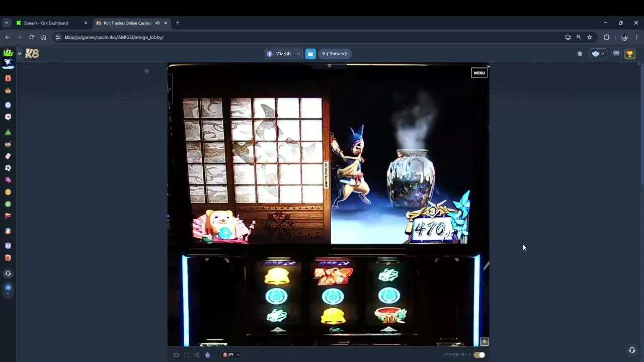This screenshot has width=644, height=362.
Task: Open the game statistics chart icon
Action: click(197, 355)
